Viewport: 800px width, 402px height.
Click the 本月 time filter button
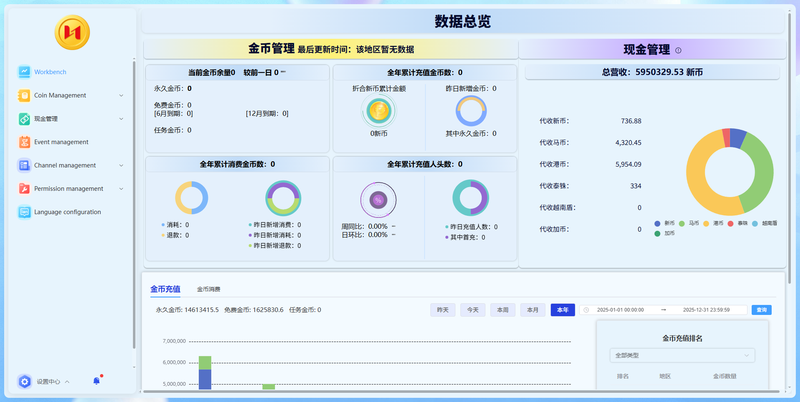pos(533,310)
